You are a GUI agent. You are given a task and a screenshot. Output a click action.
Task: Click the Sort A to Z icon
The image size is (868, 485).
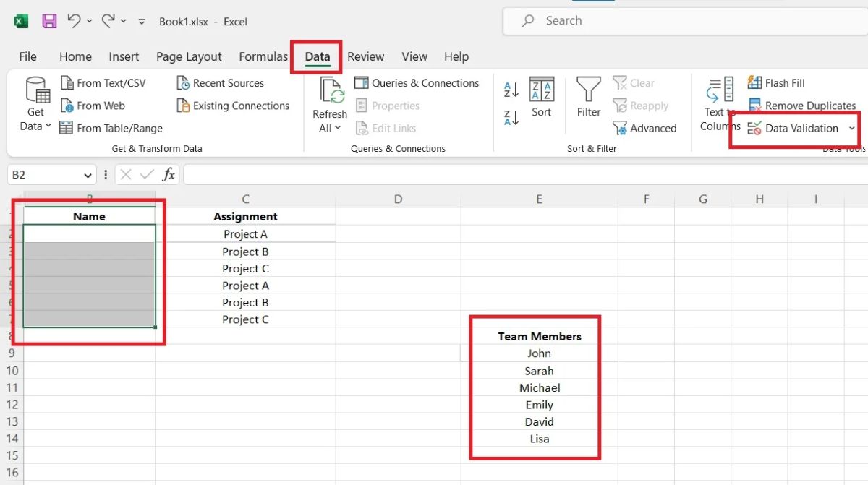tap(511, 88)
